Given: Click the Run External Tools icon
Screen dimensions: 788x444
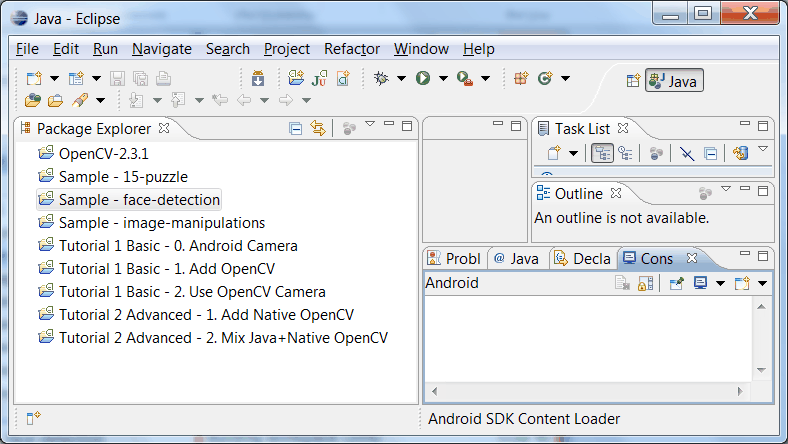Looking at the screenshot, I should (465, 78).
